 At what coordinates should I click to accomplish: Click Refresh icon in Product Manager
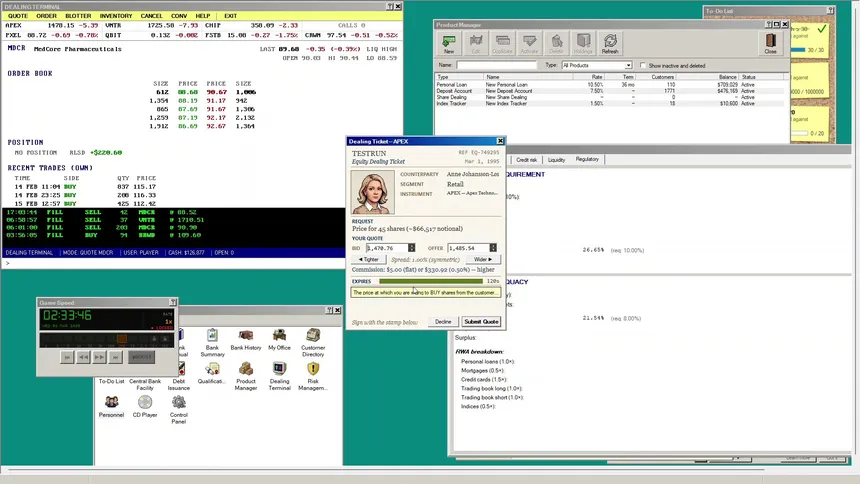tap(610, 43)
